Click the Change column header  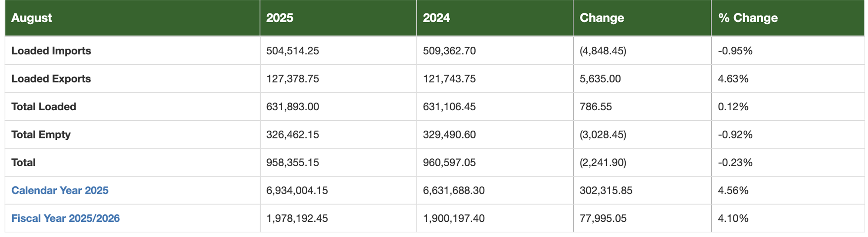pos(602,18)
